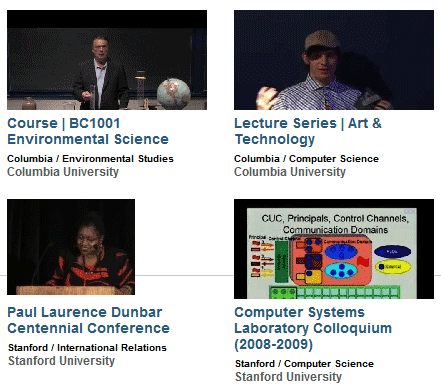The width and height of the screenshot is (441, 389).
Task: Open the Art & Technology lecture thumbnail
Action: (334, 60)
